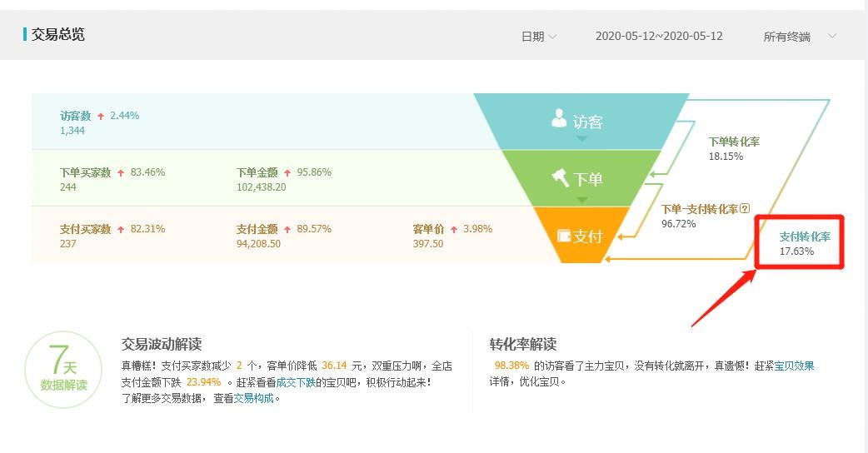Click the 83.46% growth value
Image resolution: width=868 pixels, height=453 pixels.
click(x=147, y=172)
